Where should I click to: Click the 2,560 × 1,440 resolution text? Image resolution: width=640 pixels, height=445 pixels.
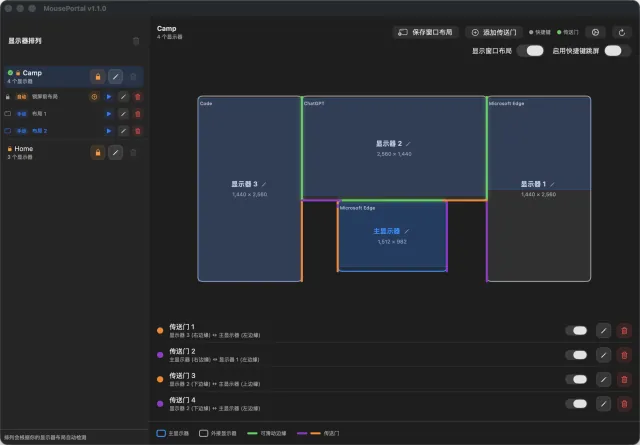[x=394, y=154]
